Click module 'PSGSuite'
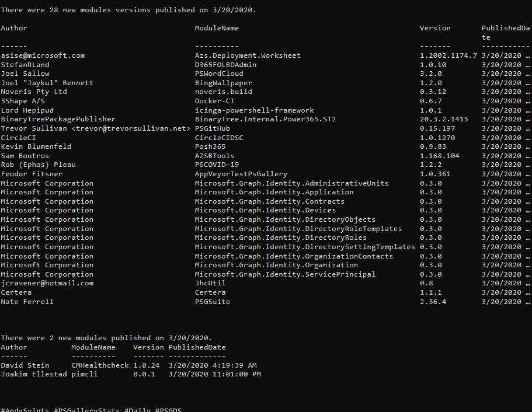This screenshot has height=412, width=532. tap(213, 302)
